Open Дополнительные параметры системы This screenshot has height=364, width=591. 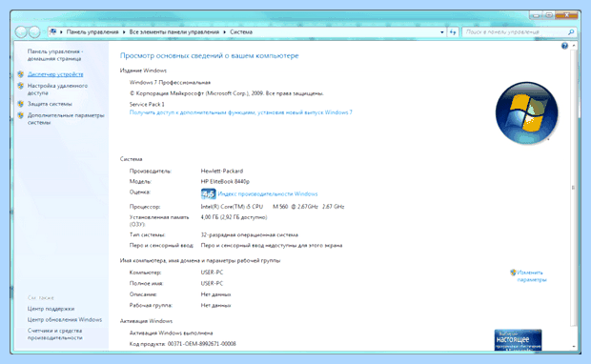click(x=66, y=119)
